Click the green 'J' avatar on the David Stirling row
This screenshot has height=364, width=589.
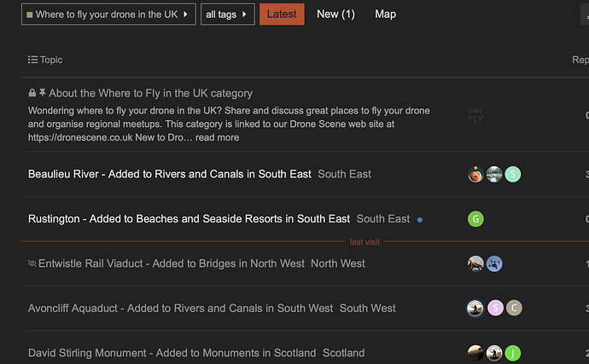[x=513, y=353]
